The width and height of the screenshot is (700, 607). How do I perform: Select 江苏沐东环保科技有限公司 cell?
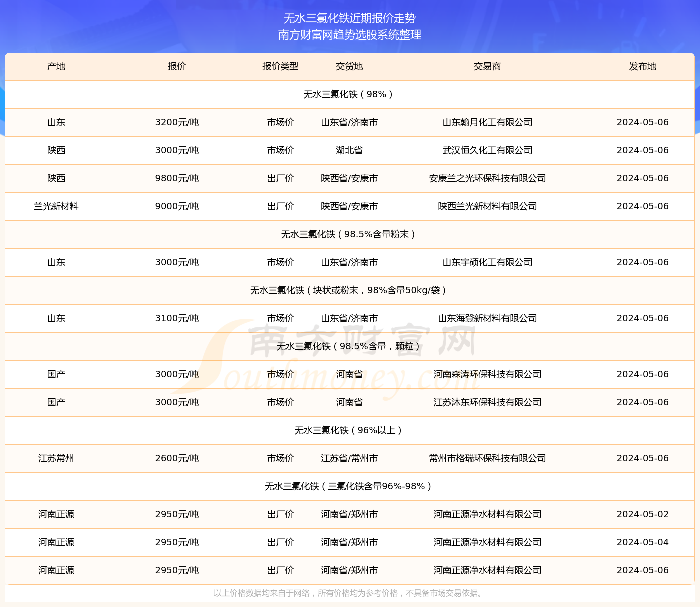click(x=487, y=402)
